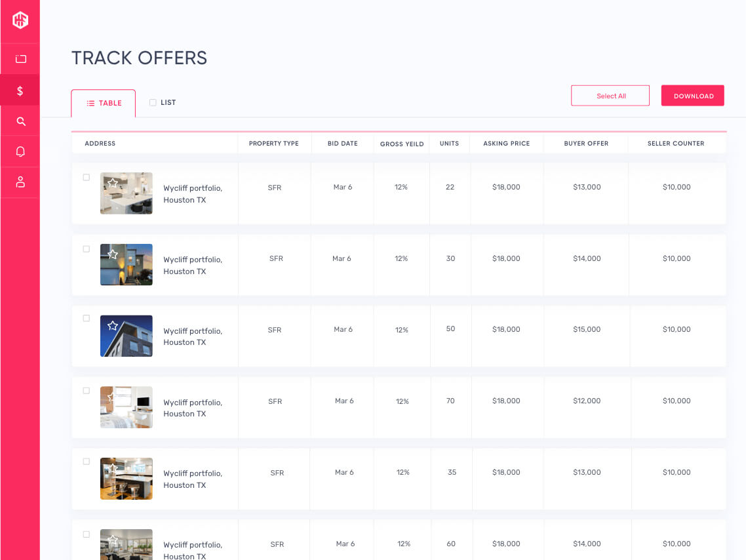Open the user profile sidebar icon
The width and height of the screenshot is (746, 560).
tap(20, 182)
